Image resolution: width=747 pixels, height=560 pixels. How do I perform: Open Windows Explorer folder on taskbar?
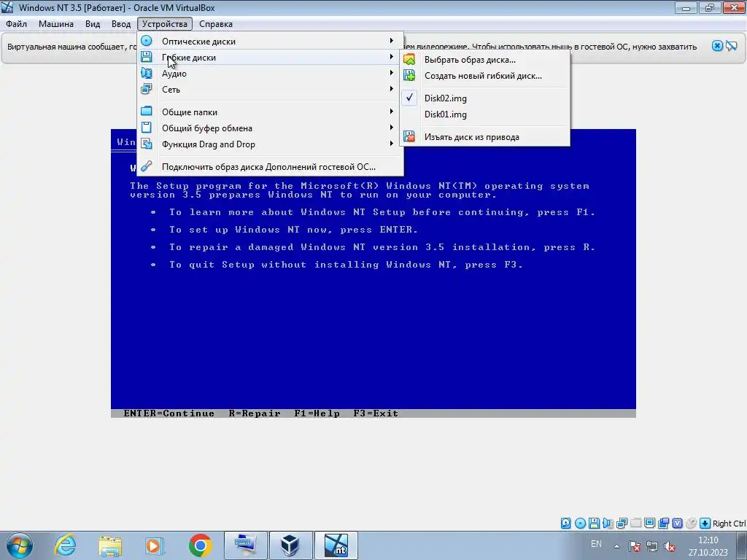click(x=110, y=545)
